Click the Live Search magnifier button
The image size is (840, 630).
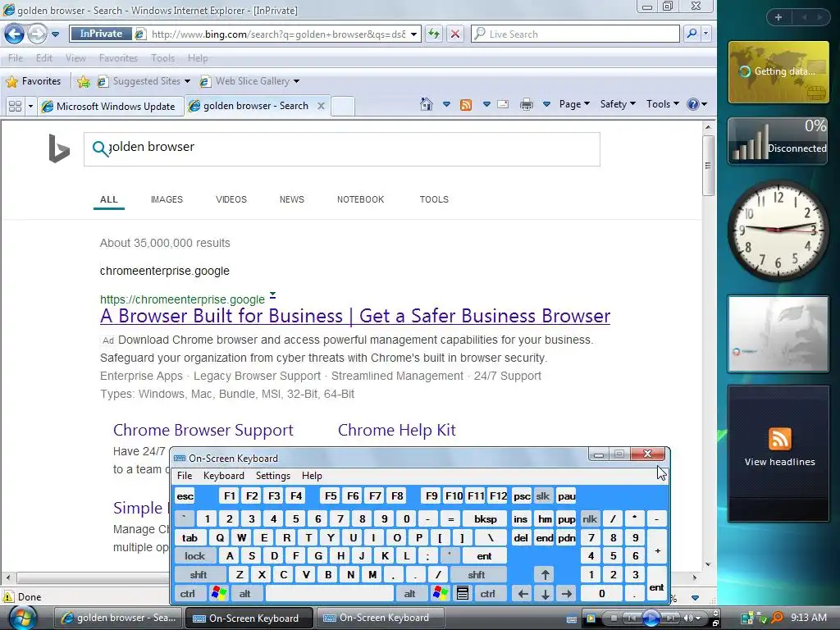point(692,34)
